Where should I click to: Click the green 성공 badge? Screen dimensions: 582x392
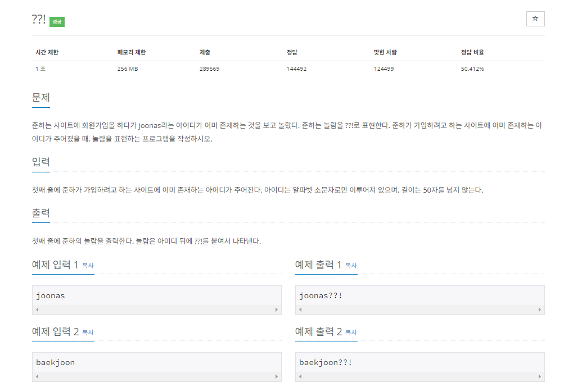pyautogui.click(x=57, y=22)
